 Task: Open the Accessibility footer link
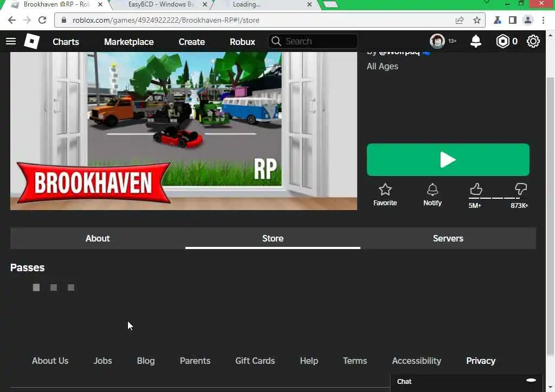(x=417, y=361)
